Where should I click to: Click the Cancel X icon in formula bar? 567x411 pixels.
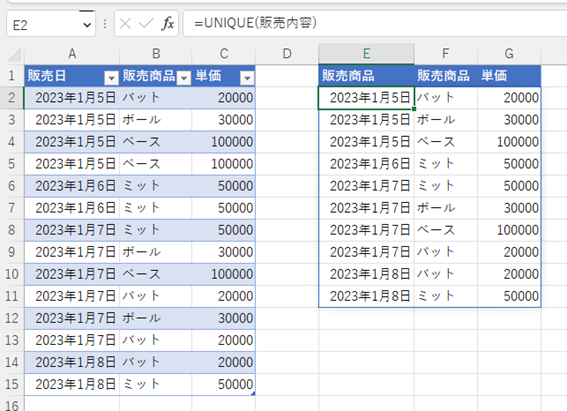(125, 24)
